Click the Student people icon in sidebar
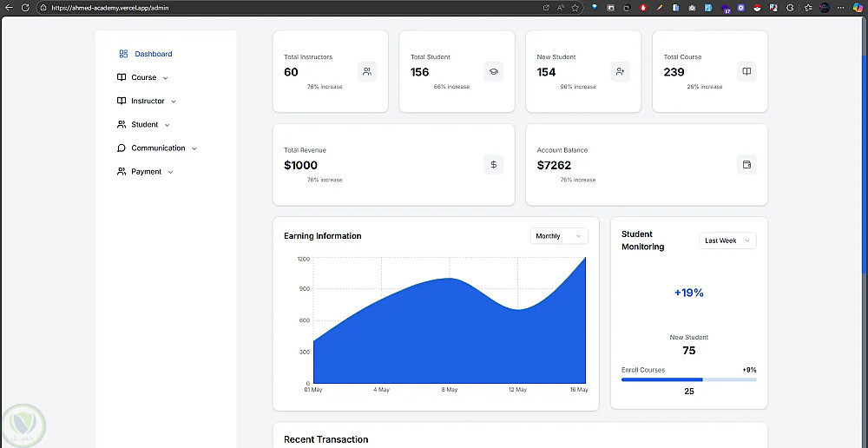 click(x=122, y=125)
